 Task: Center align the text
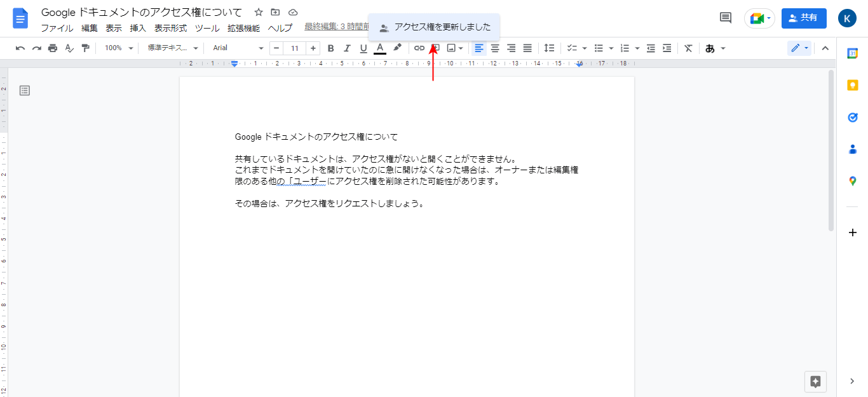(x=495, y=48)
